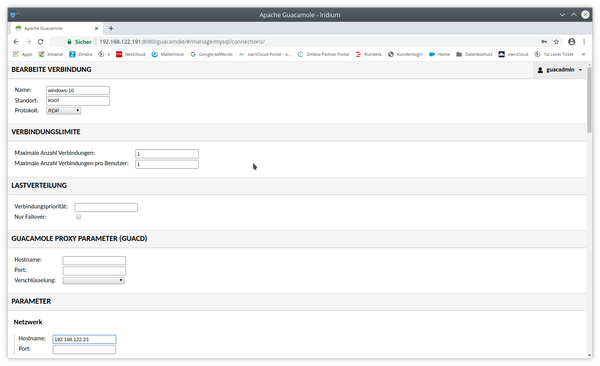Open the Apps bookmark
The image size is (600, 366).
(23, 54)
